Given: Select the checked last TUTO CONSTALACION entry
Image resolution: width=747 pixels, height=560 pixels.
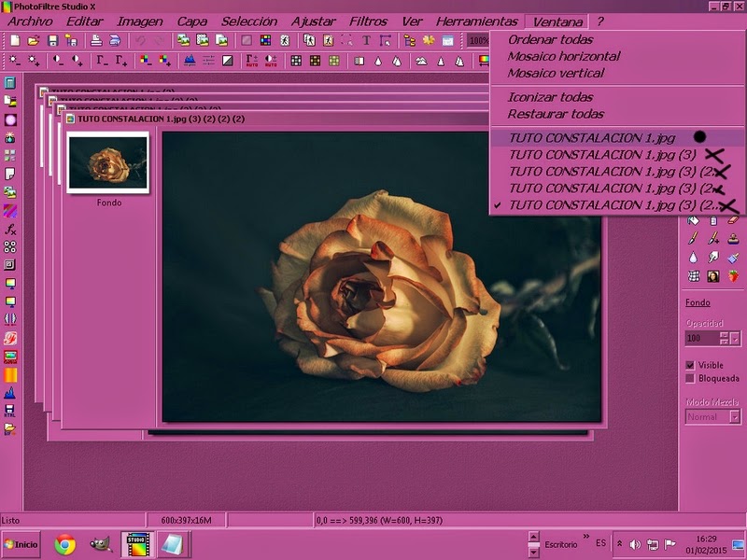Looking at the screenshot, I should point(617,205).
